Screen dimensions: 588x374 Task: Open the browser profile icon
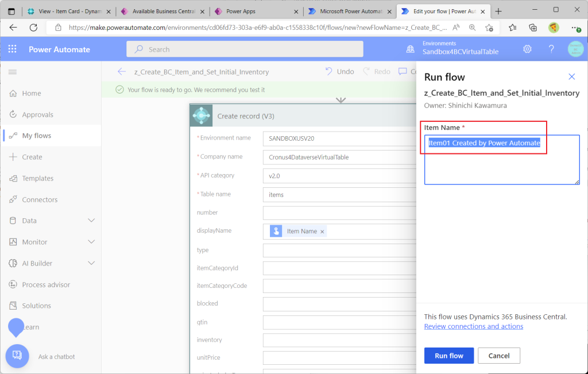[x=554, y=28]
